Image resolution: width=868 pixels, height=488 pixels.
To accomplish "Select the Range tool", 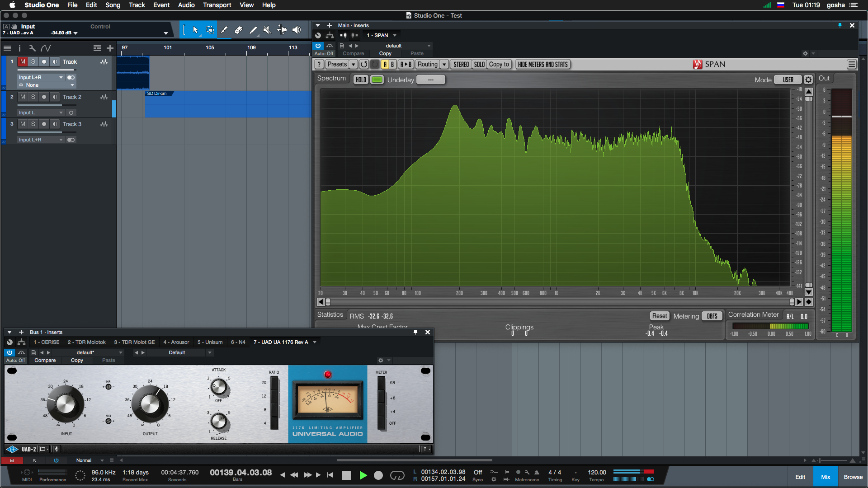I will tap(210, 30).
